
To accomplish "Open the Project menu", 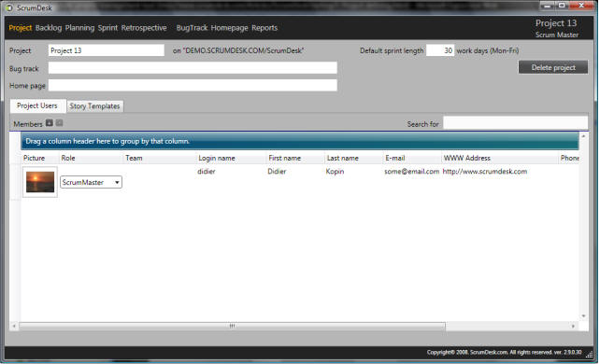I will 21,28.
